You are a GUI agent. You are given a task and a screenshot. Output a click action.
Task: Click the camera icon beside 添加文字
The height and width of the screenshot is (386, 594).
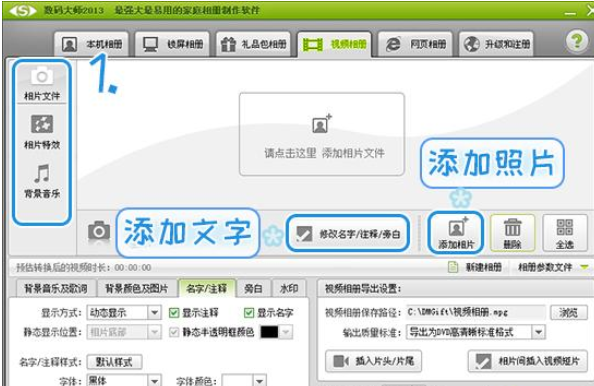99,231
